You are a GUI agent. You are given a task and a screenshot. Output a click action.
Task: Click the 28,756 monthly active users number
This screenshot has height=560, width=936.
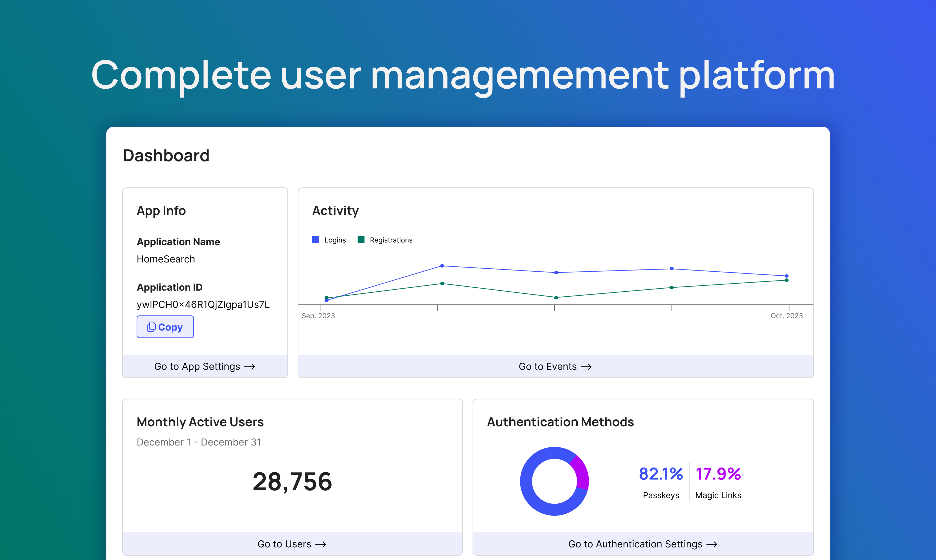click(x=292, y=482)
